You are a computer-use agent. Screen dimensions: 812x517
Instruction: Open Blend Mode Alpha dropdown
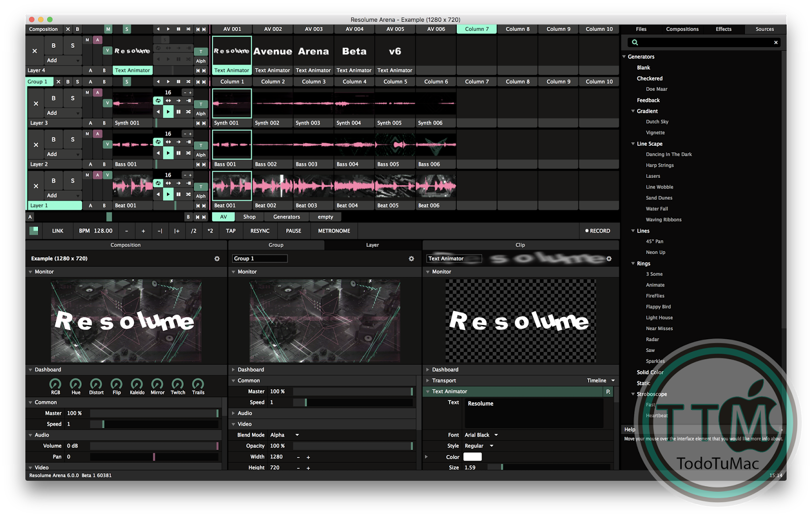(x=284, y=435)
